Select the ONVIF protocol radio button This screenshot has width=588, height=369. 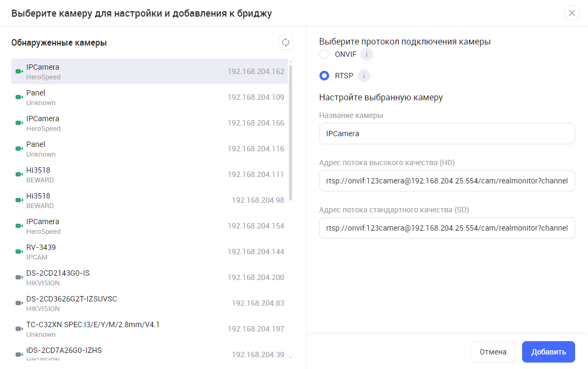coord(324,54)
